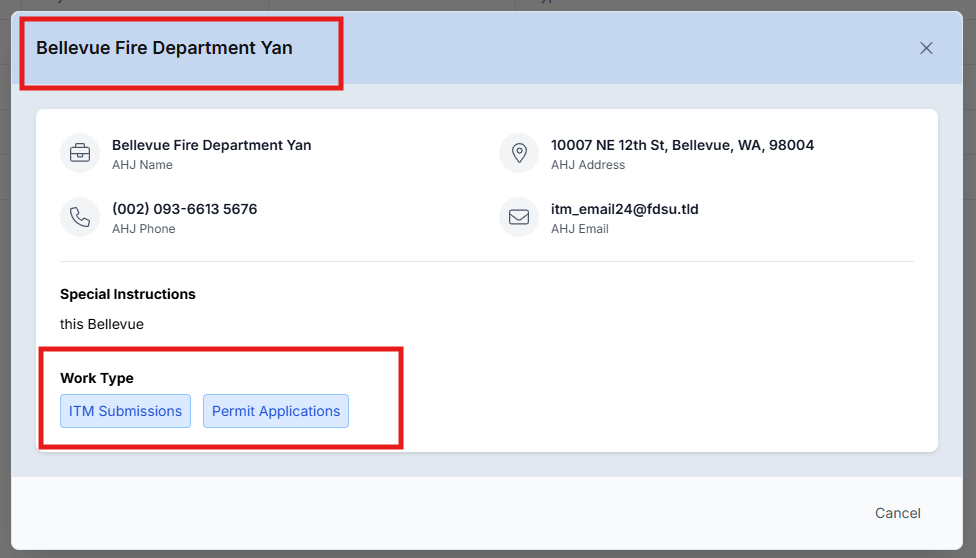Click the Bellevue Fire Department Yan dialog title
This screenshot has height=558, width=976.
164,48
